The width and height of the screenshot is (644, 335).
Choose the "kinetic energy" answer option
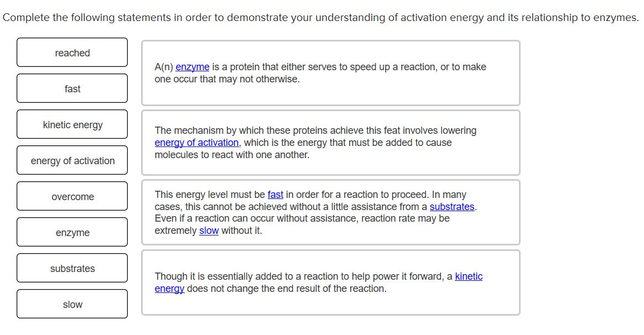click(72, 124)
